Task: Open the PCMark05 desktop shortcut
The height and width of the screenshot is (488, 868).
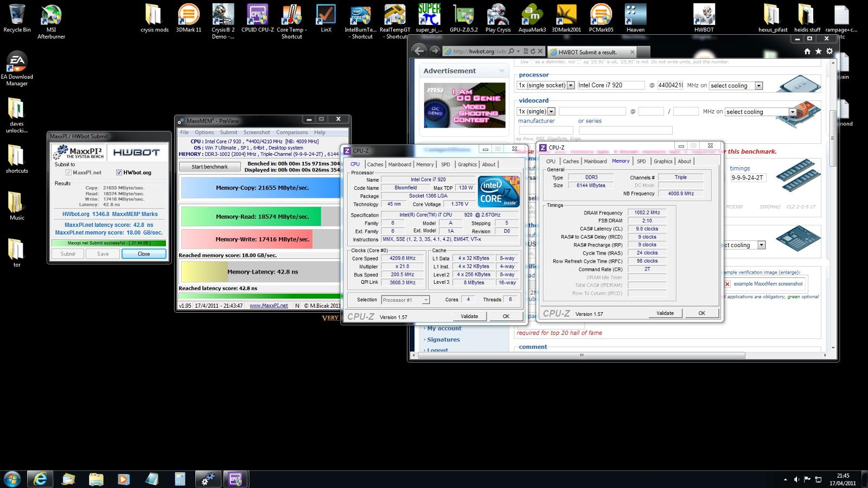Action: tap(601, 18)
